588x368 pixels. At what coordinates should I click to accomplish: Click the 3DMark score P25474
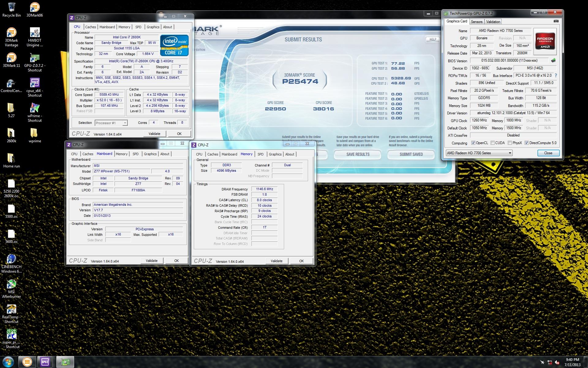pyautogui.click(x=300, y=82)
